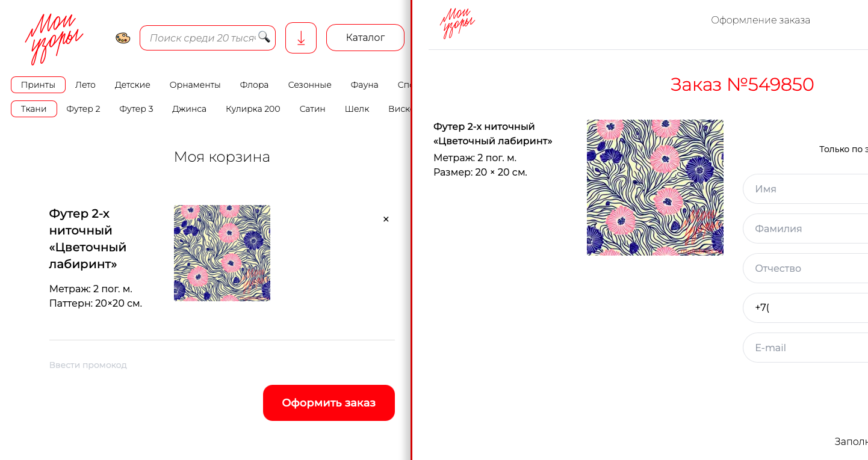868x460 pixels.
Task: Select the Принты category tab
Action: [38, 85]
